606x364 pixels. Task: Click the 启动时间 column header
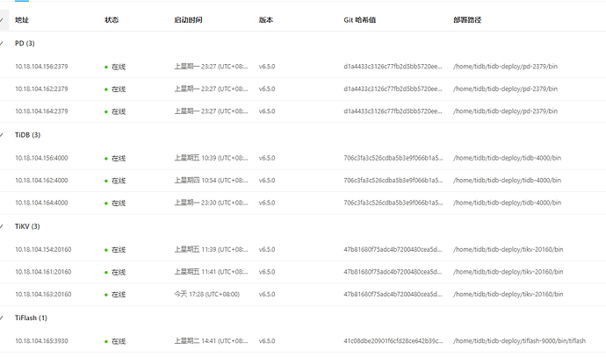coord(188,19)
